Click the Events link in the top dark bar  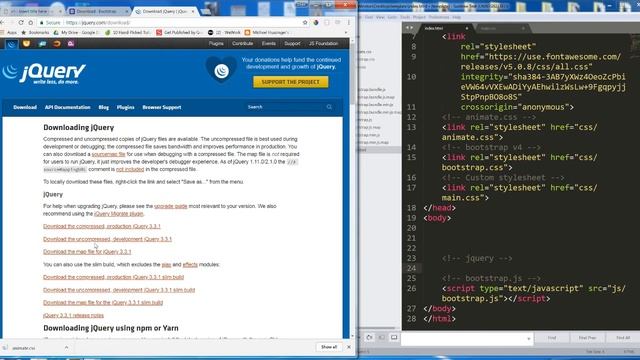[269, 44]
